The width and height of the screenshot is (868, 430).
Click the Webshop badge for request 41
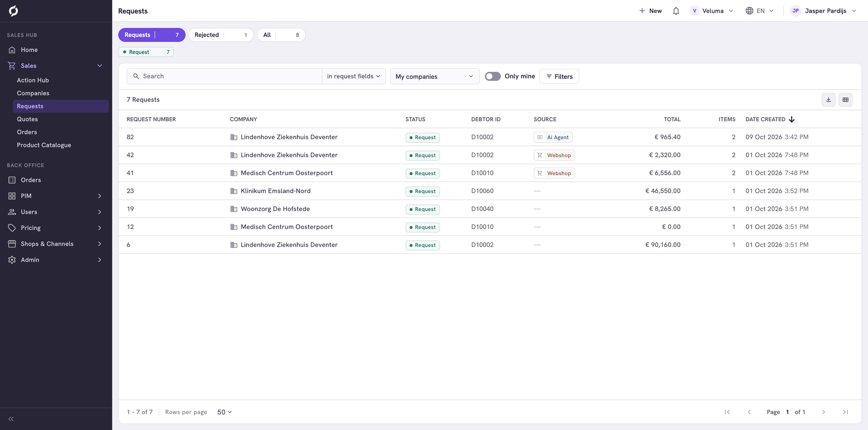[x=554, y=173]
